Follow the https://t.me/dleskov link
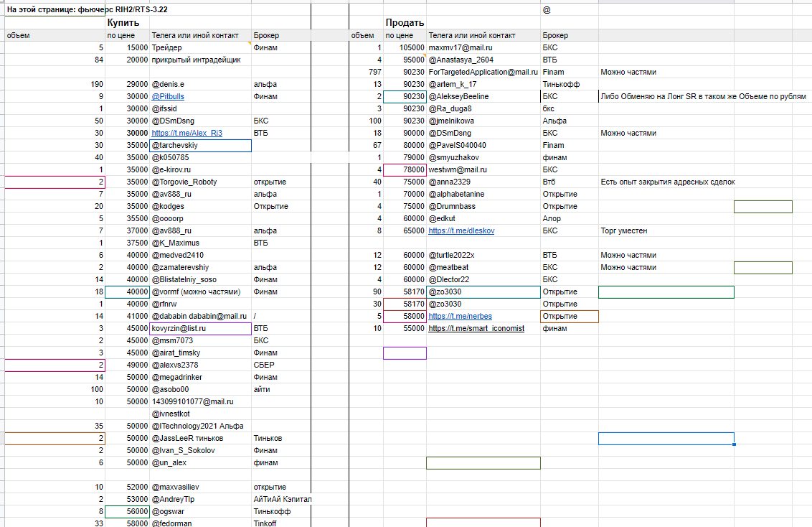This screenshot has height=527, width=812. point(461,230)
